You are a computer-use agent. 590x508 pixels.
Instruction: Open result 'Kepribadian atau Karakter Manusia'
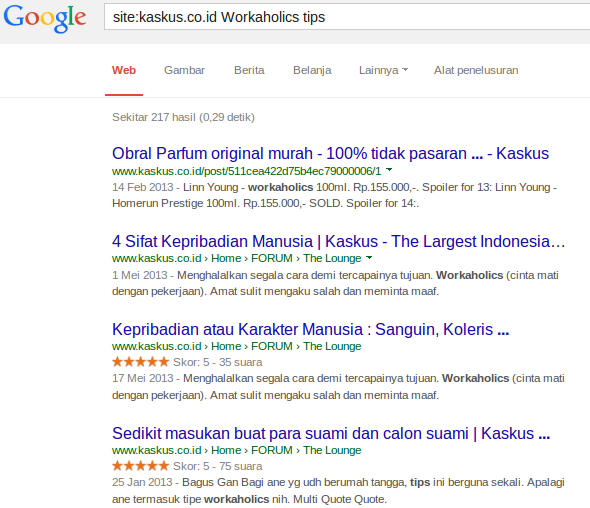pyautogui.click(x=310, y=329)
